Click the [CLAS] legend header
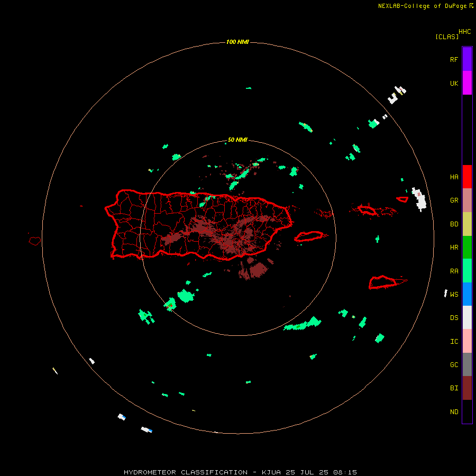 [x=447, y=36]
